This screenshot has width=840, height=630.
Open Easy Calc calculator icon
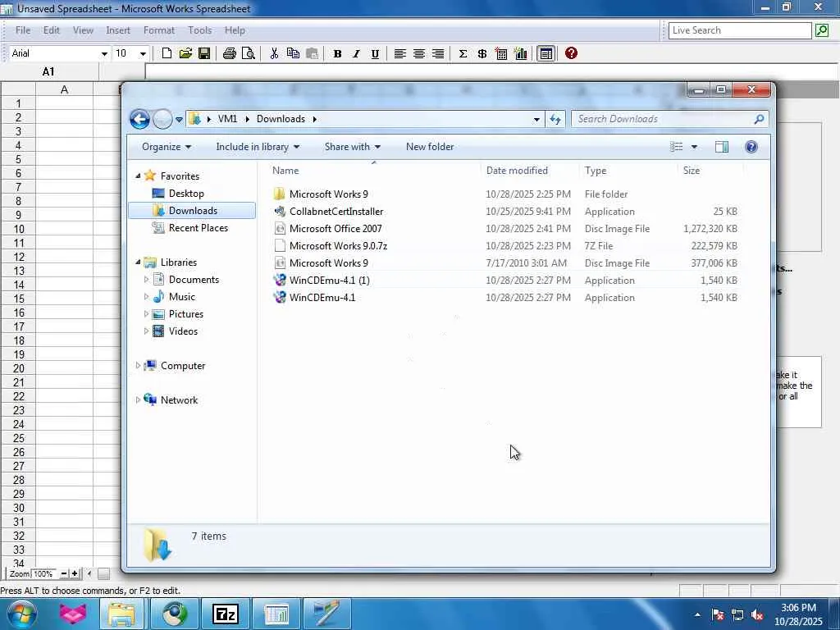pos(501,53)
